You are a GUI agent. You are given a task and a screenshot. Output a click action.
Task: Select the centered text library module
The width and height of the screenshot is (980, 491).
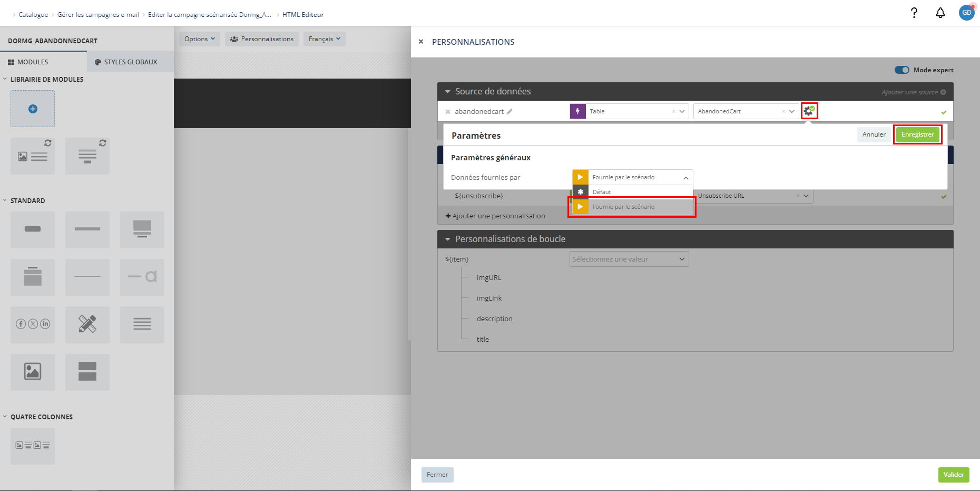pos(87,156)
